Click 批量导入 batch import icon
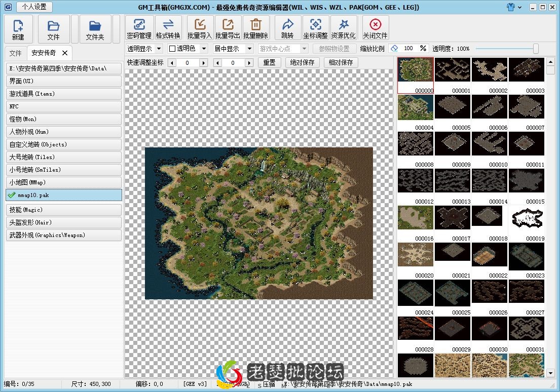The width and height of the screenshot is (560, 392). point(200,28)
